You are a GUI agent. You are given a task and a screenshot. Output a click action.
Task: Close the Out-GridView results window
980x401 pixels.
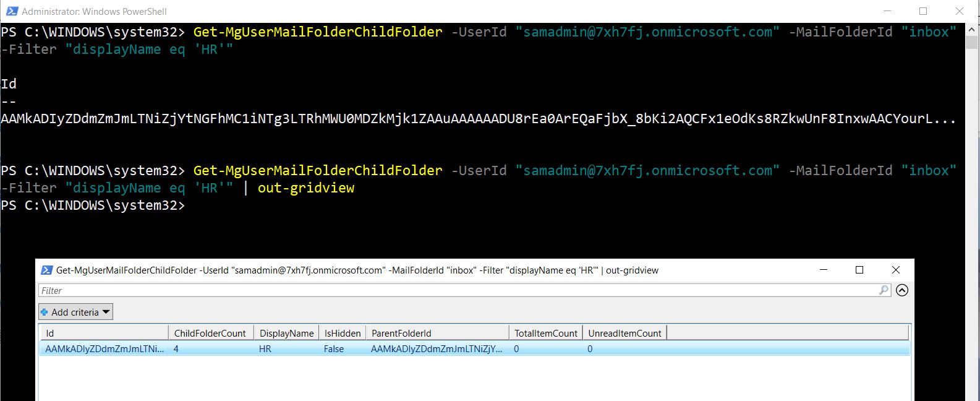[x=895, y=270]
